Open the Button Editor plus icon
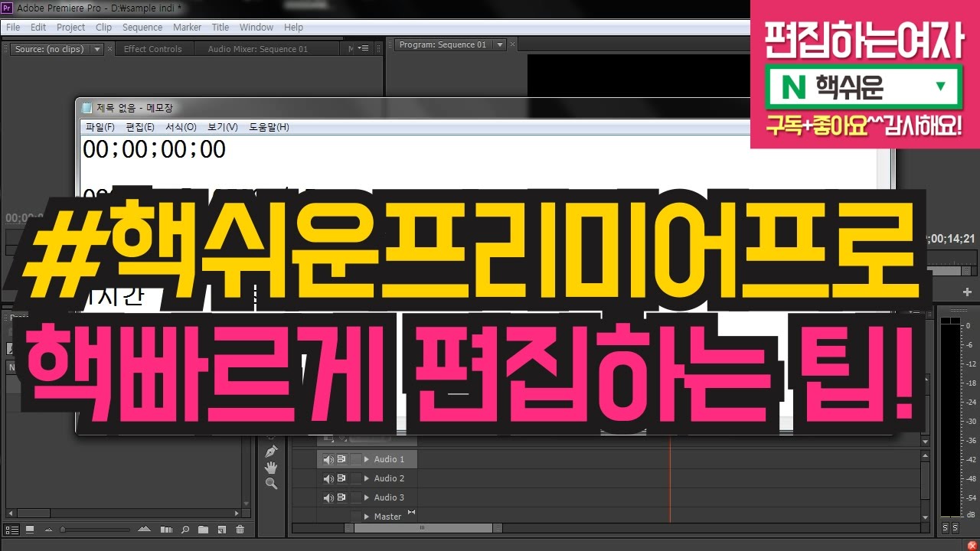This screenshot has width=980, height=551. [967, 292]
